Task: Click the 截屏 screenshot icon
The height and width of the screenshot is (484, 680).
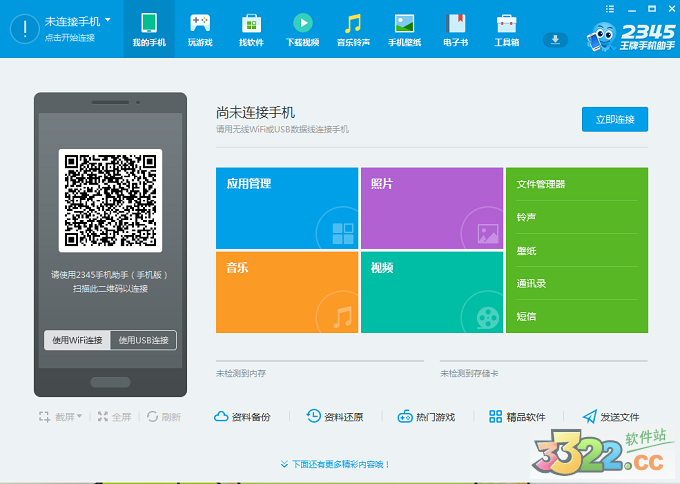Action: pos(44,417)
